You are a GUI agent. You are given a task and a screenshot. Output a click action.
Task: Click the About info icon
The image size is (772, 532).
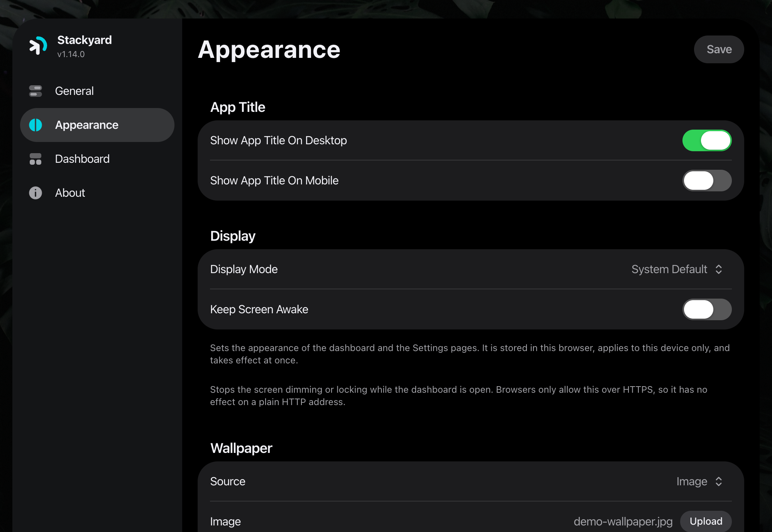(36, 193)
